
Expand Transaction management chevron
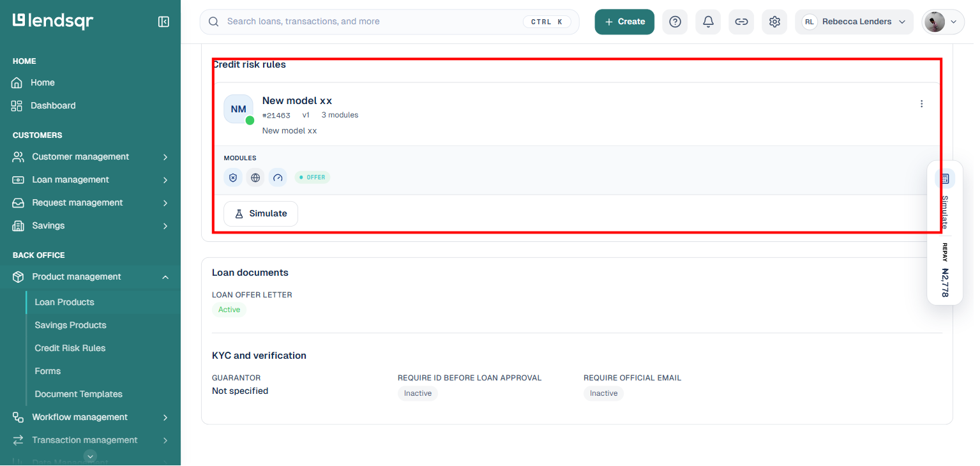[x=165, y=440]
